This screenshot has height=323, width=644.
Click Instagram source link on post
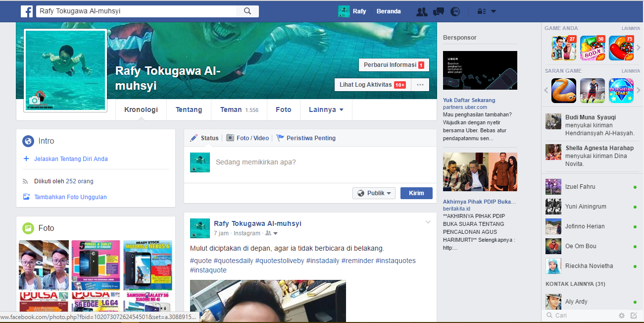pos(247,233)
